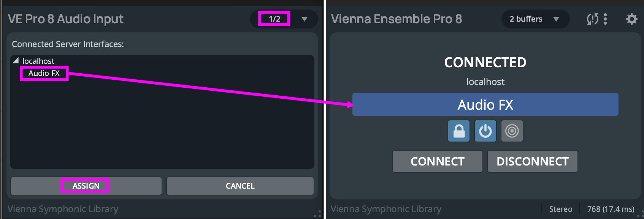Click the resize grip of Audio Input panel

[317, 214]
